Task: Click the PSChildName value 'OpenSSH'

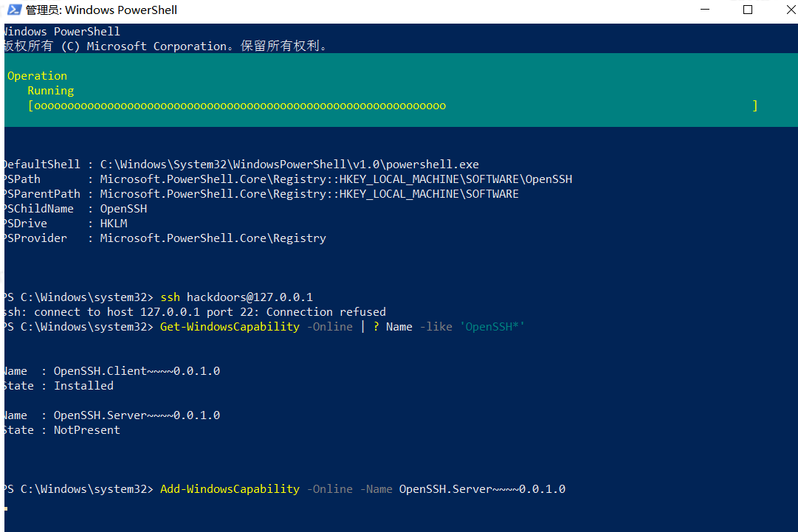Action: (x=124, y=209)
